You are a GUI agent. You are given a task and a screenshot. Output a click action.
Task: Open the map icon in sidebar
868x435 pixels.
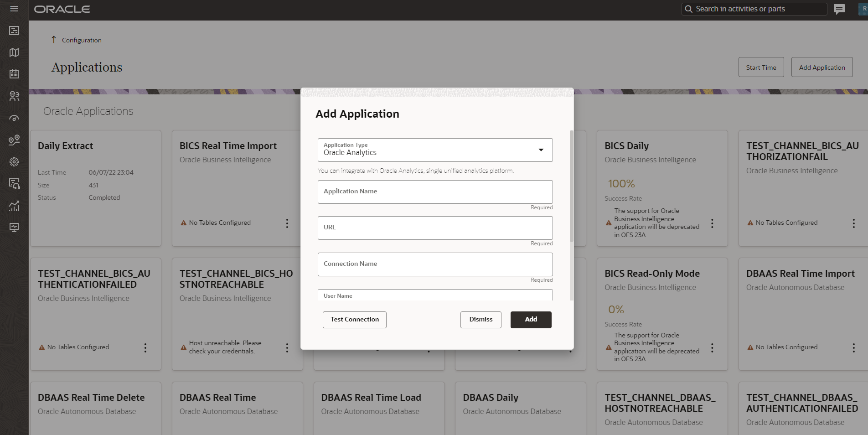[14, 52]
